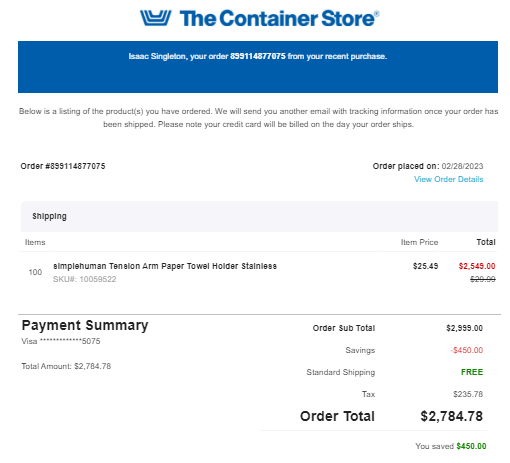The height and width of the screenshot is (463, 510).
Task: Click the Items column header
Action: pos(35,242)
